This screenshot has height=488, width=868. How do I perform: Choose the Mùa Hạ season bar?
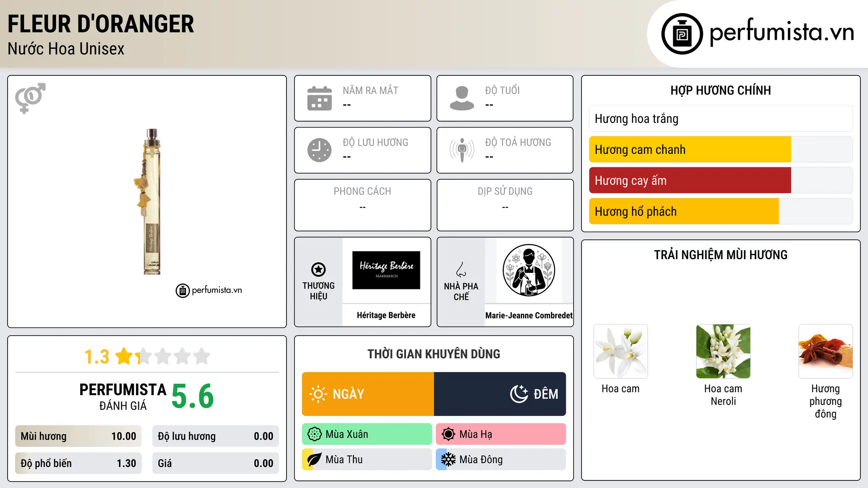(501, 434)
